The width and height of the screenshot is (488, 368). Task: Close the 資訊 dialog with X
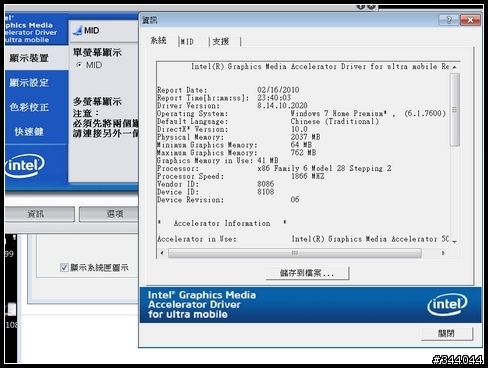470,20
